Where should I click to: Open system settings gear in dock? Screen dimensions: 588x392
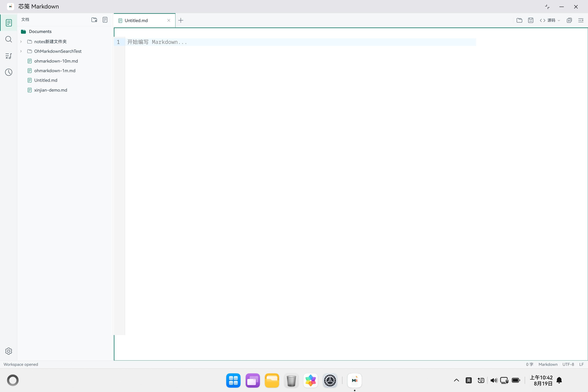330,380
